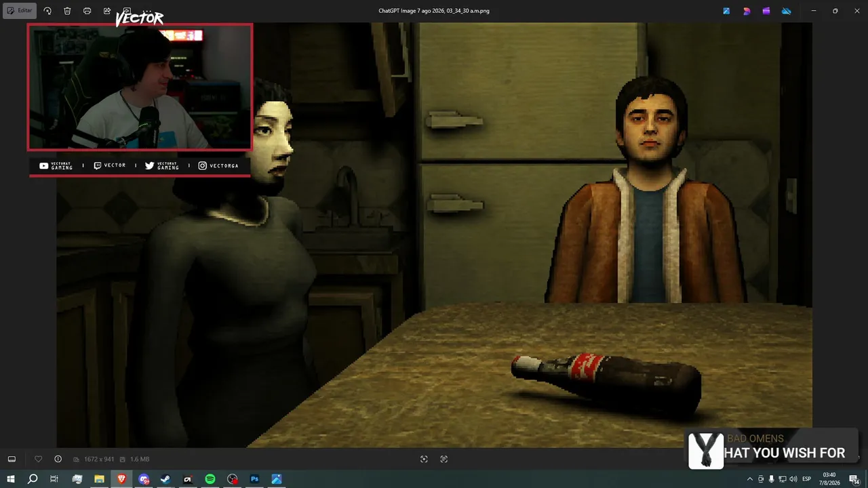The image size is (868, 488).
Task: Open OBS Studio from the taskbar
Action: pos(233,479)
